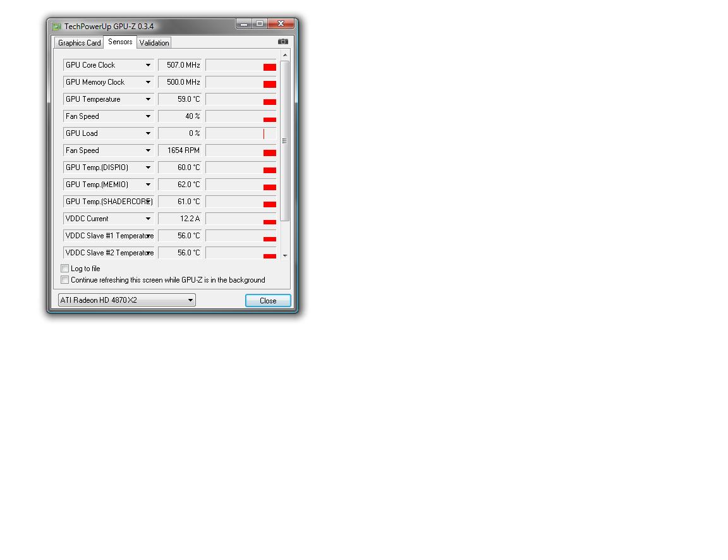This screenshot has height=560, width=728.
Task: Click the VDDC Slave #1 56.0 °C value
Action: coord(179,236)
